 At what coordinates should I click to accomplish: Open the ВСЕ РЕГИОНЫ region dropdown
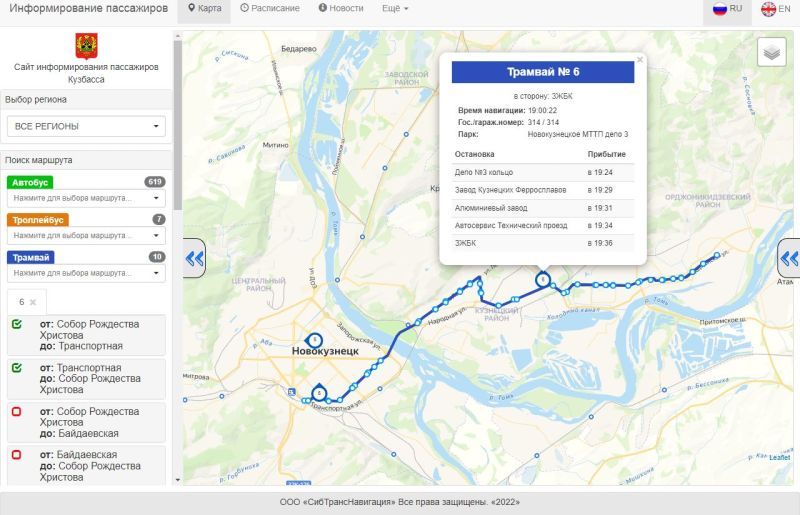point(86,127)
